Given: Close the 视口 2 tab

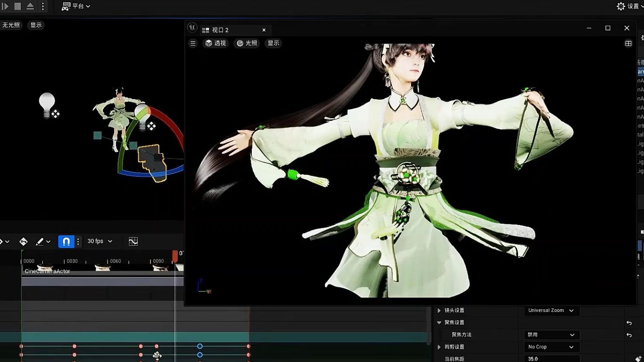Looking at the screenshot, I should [x=264, y=30].
